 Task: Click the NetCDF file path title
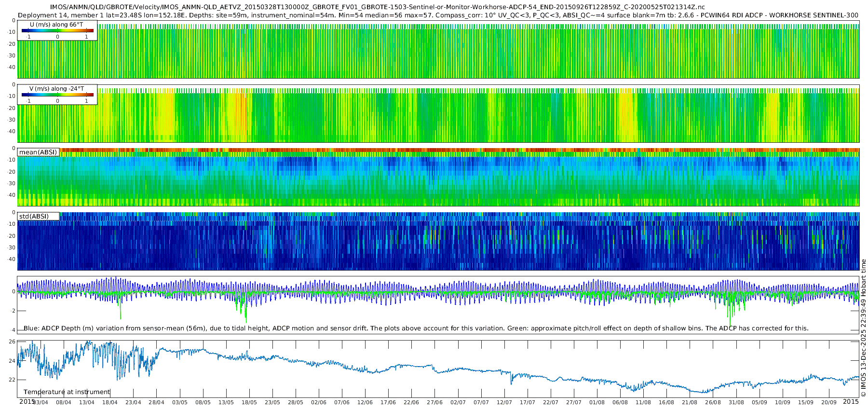[377, 7]
